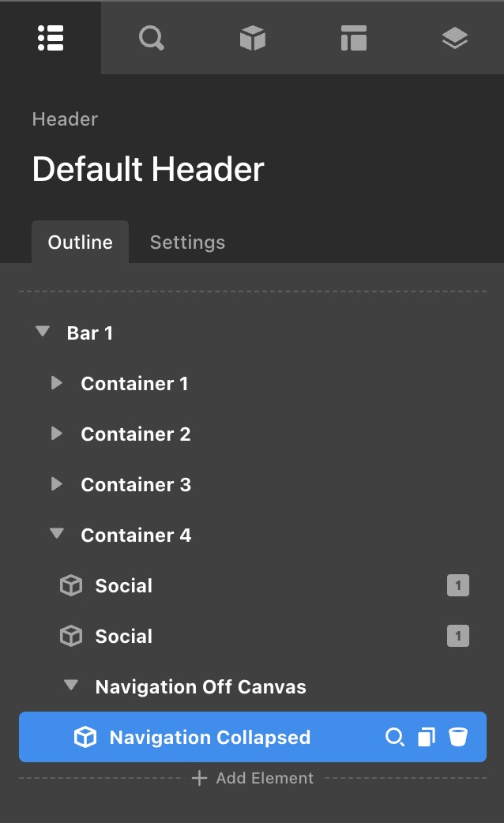Expand Container 2 disclosure triangle
This screenshot has height=823, width=504.
(x=56, y=434)
